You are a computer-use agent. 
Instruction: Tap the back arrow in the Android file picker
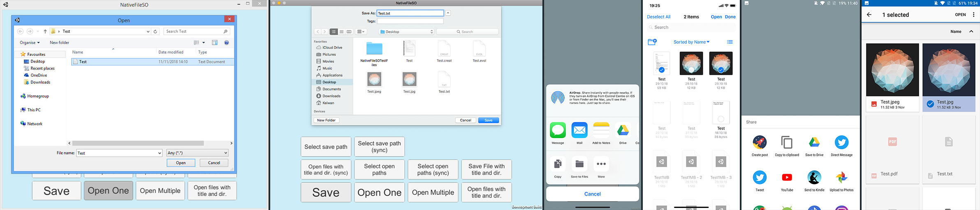point(869,15)
